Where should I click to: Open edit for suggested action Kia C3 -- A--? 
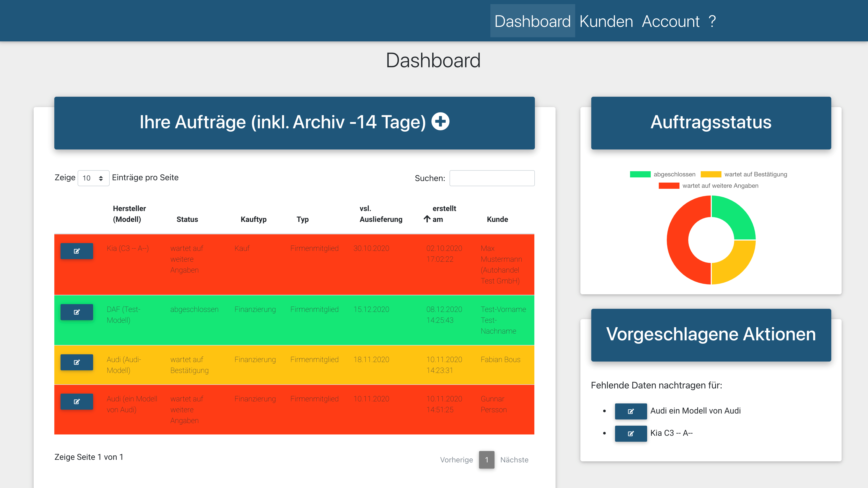point(631,433)
